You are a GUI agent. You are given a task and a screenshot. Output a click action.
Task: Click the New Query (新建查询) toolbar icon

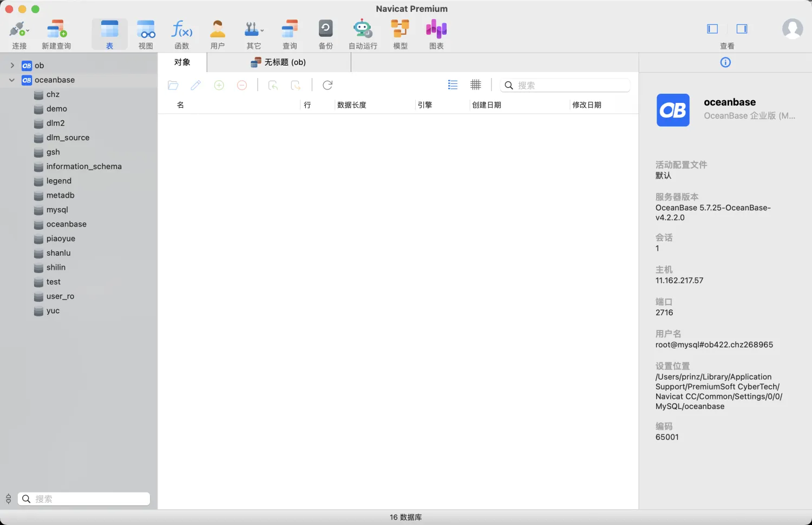point(56,29)
